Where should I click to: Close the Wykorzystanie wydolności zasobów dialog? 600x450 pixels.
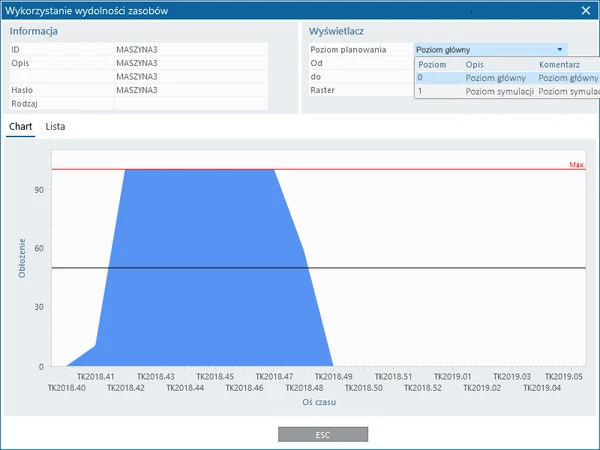pyautogui.click(x=586, y=10)
